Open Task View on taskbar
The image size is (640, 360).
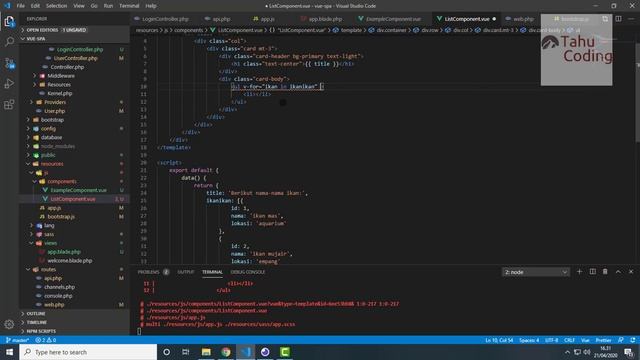coord(186,352)
